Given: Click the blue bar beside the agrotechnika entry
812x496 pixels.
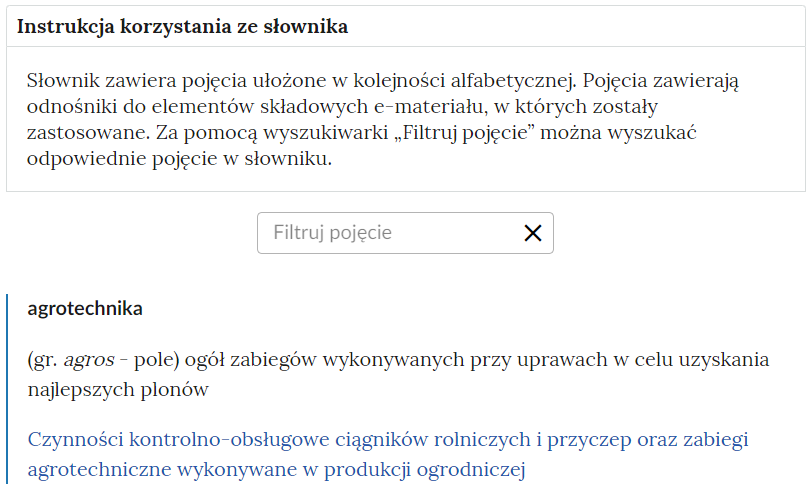Looking at the screenshot, I should coord(7,389).
